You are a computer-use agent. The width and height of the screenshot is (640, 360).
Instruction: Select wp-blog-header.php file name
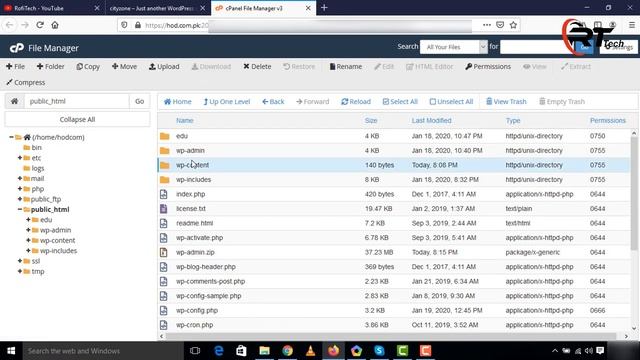(206, 267)
